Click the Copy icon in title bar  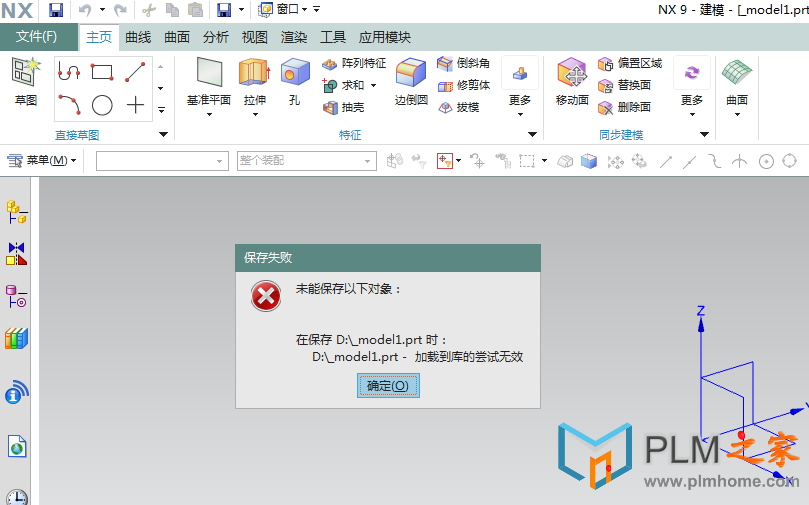(172, 10)
